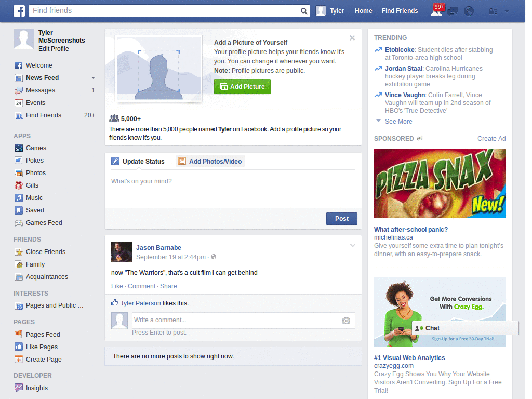The image size is (532, 399).
Task: Click the Edit Profile link
Action: click(x=54, y=49)
